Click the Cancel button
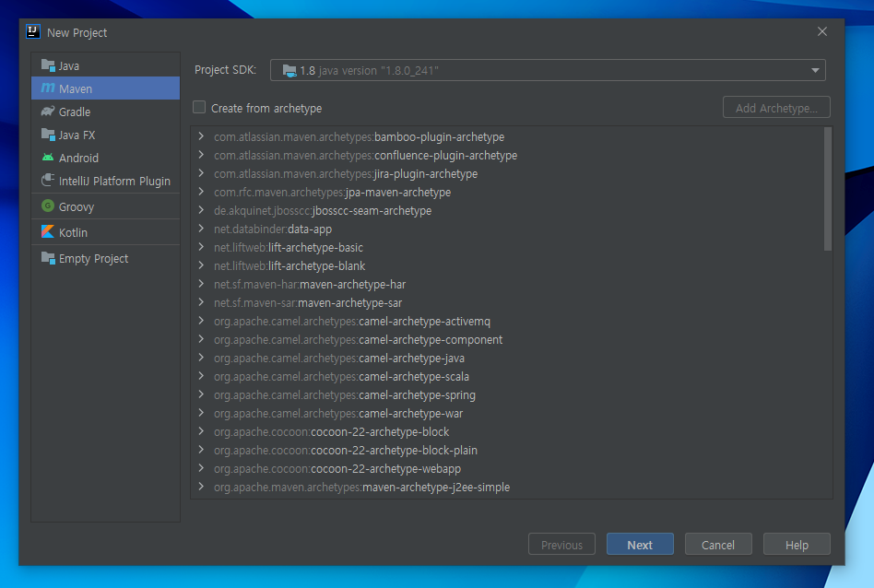 tap(718, 545)
